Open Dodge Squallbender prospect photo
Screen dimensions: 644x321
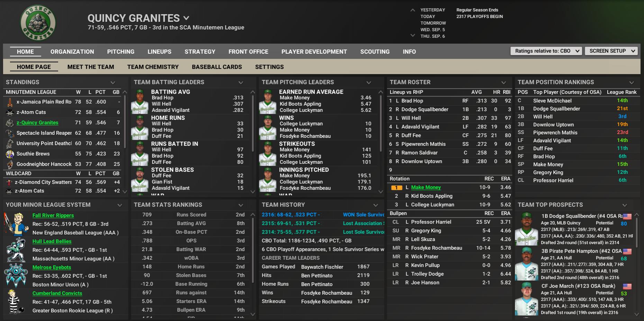(526, 229)
